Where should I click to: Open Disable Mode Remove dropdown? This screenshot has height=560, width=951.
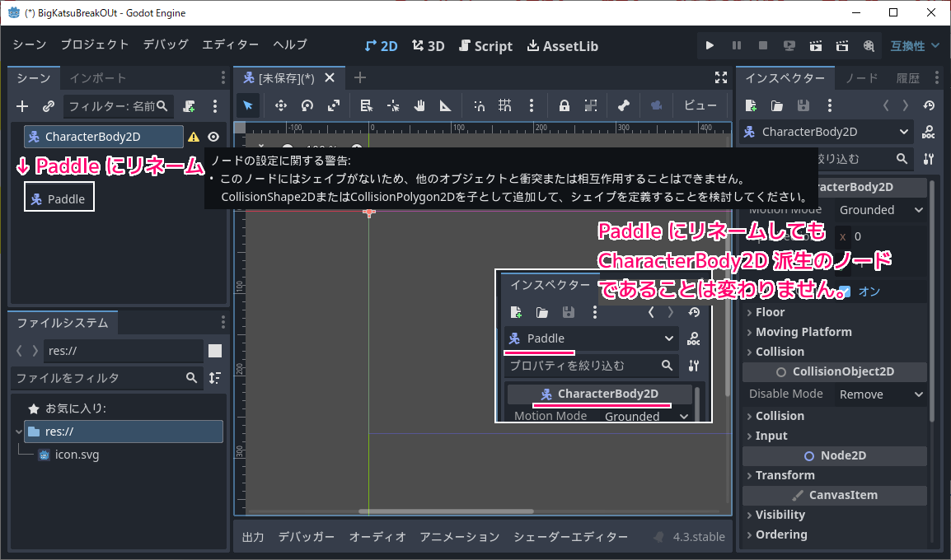point(881,394)
